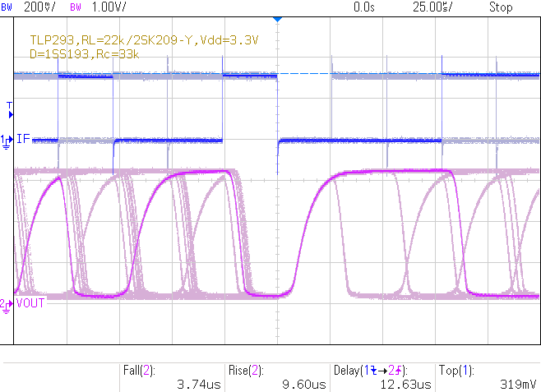Image resolution: width=541 pixels, height=392 pixels.
Task: Select the IF channel label
Action: (23, 141)
